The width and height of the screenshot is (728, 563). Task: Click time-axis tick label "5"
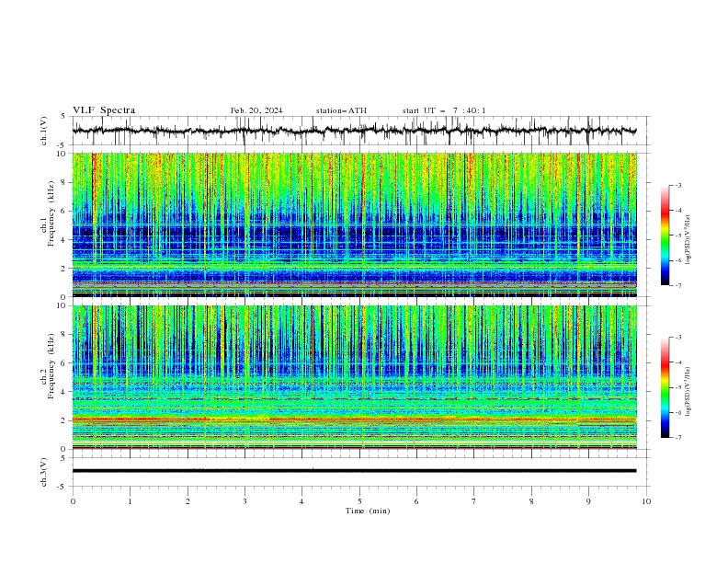359,501
